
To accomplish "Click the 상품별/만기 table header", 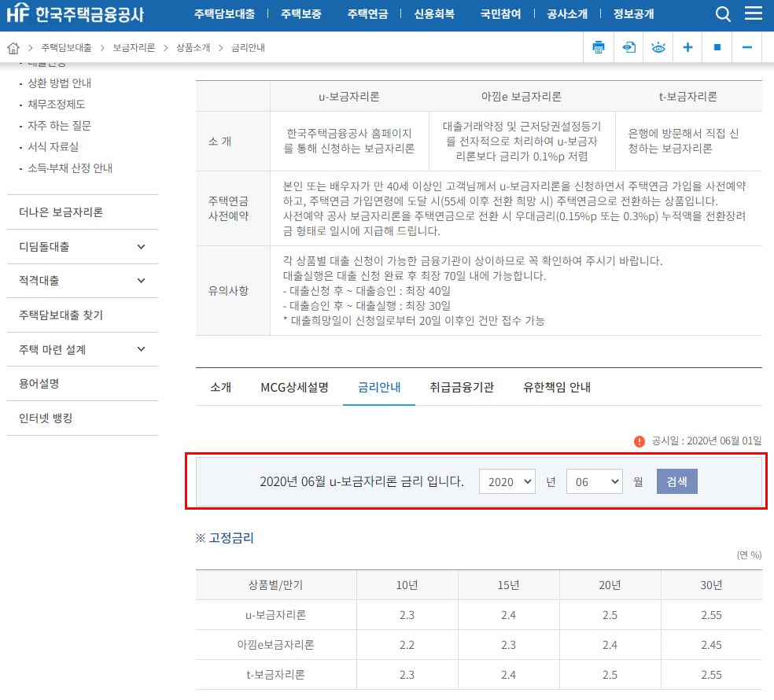I will pos(275,585).
